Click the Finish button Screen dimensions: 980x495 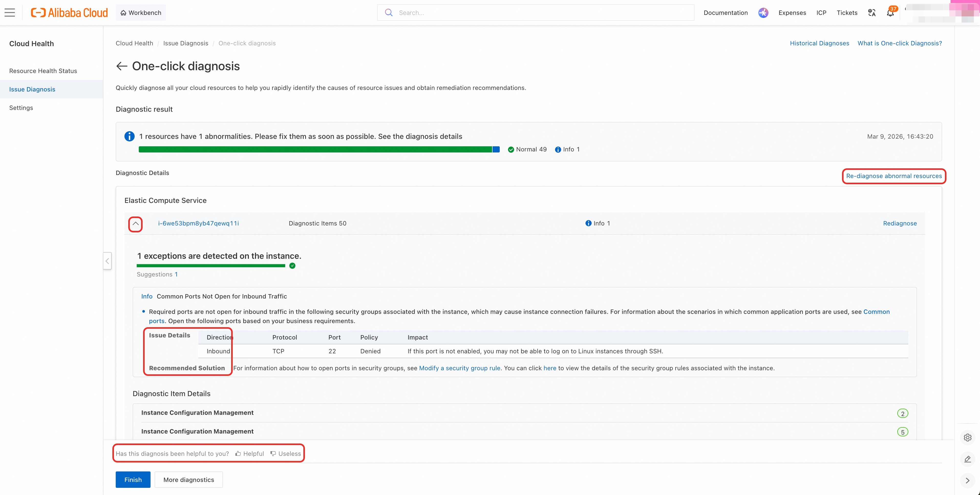(x=133, y=480)
